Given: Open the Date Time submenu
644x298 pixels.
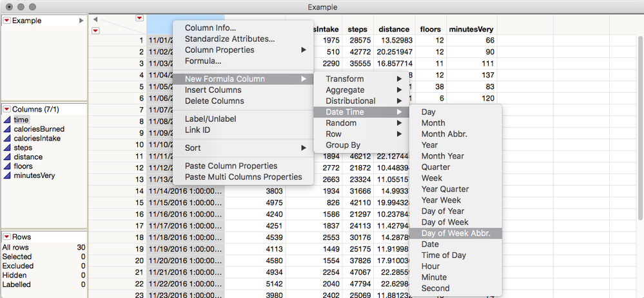Looking at the screenshot, I should pos(362,112).
